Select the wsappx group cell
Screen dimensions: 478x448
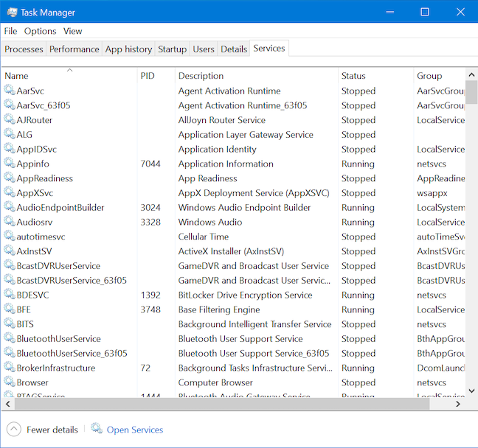coord(432,193)
